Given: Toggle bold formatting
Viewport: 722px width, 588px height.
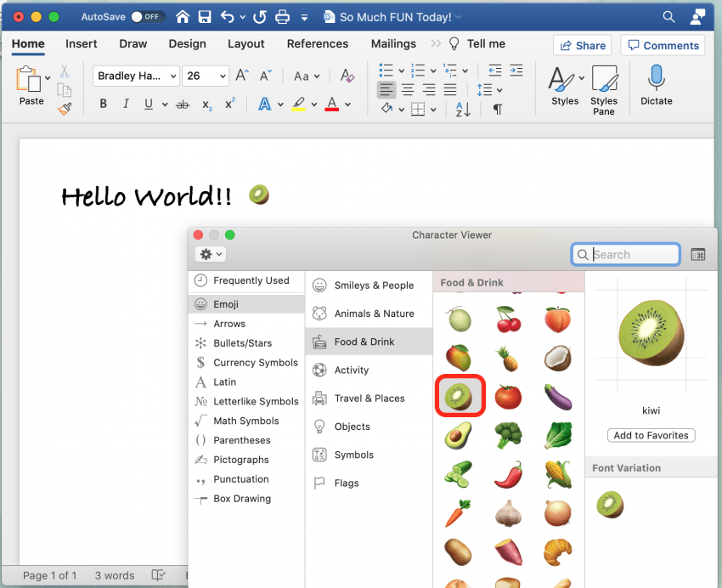Looking at the screenshot, I should click(103, 104).
